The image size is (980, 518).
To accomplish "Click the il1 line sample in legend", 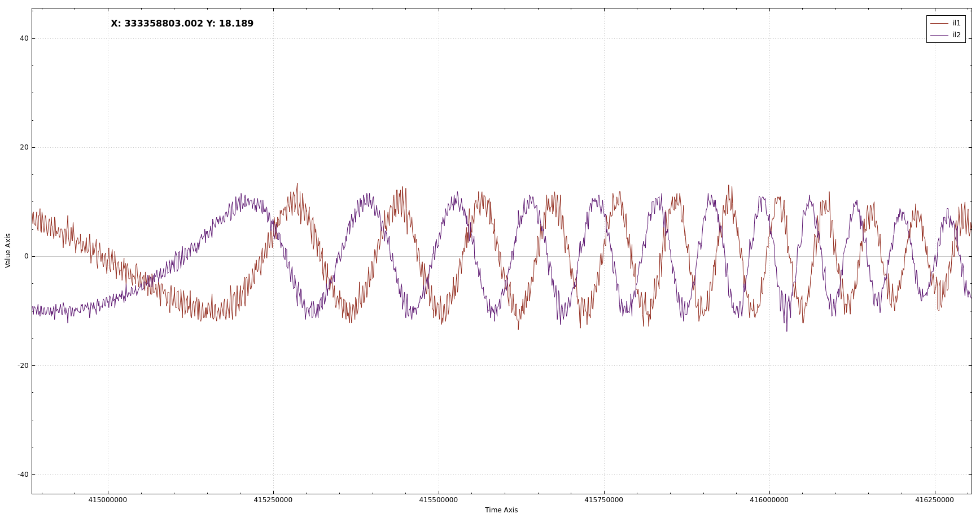I will point(939,23).
